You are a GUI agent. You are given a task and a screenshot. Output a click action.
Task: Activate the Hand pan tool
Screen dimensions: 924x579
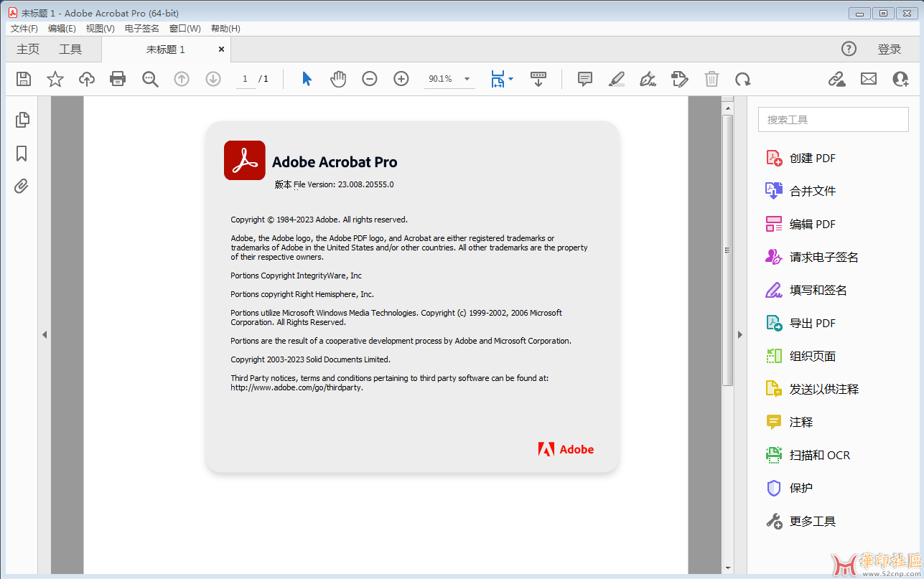[x=338, y=79]
